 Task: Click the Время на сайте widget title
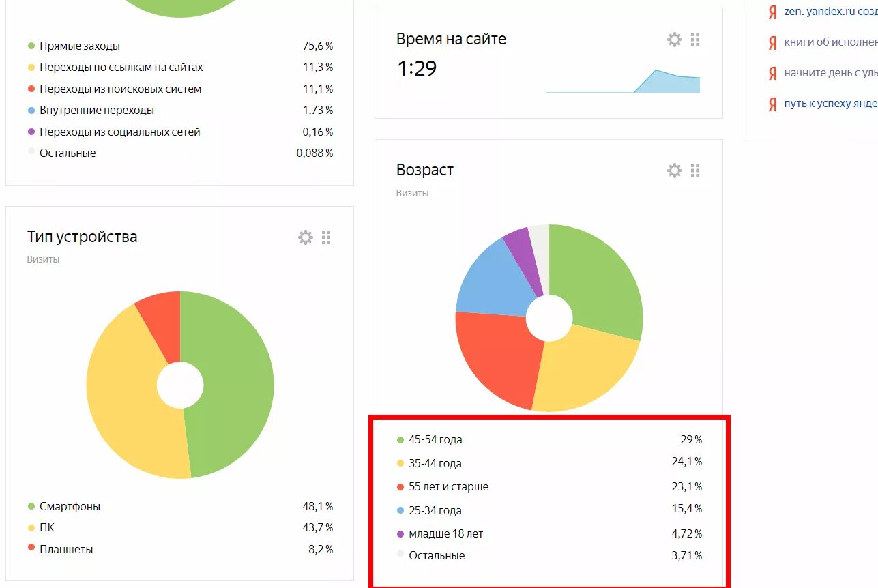click(x=451, y=39)
